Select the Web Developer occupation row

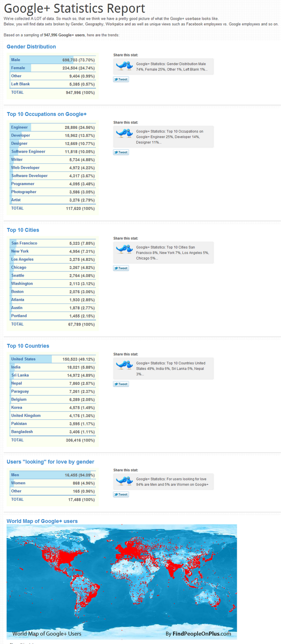point(53,168)
